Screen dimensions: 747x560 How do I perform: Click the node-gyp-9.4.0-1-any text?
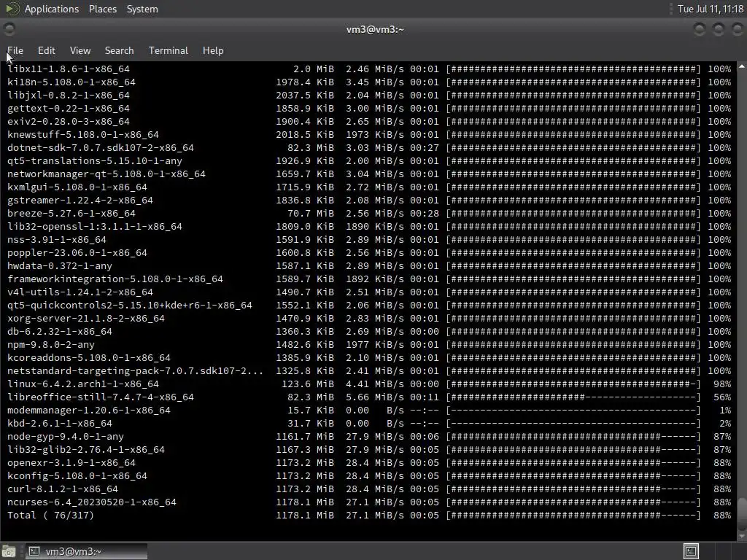click(65, 437)
